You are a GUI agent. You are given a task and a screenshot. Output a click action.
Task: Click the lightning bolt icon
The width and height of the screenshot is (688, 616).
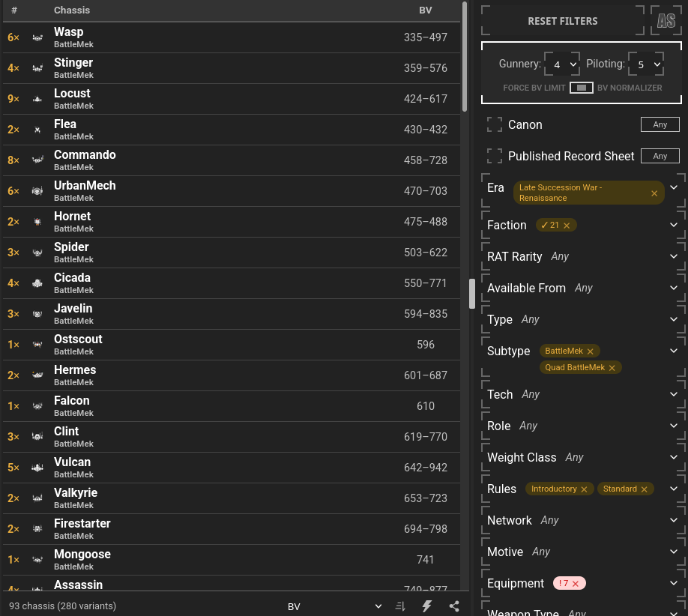(x=426, y=606)
